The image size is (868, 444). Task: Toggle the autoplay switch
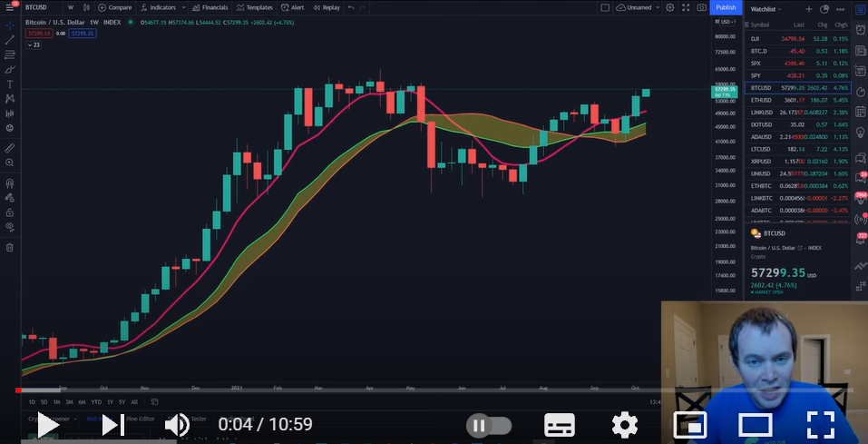click(489, 425)
